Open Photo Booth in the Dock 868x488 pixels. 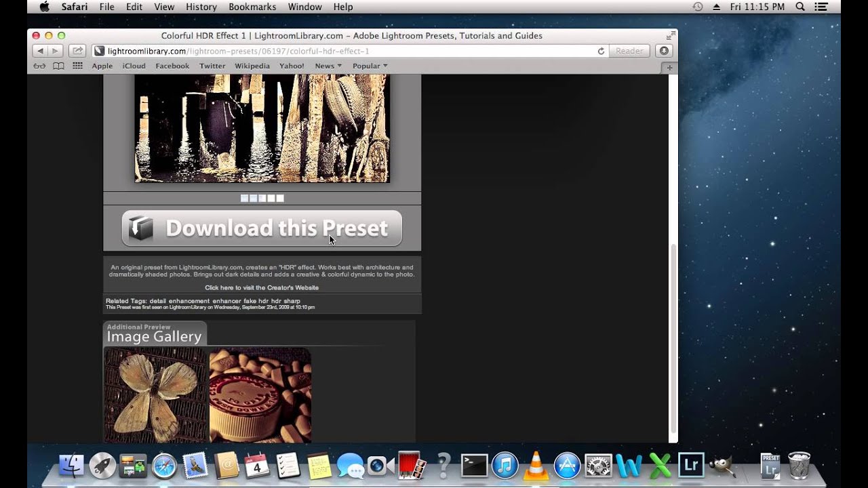pyautogui.click(x=412, y=466)
